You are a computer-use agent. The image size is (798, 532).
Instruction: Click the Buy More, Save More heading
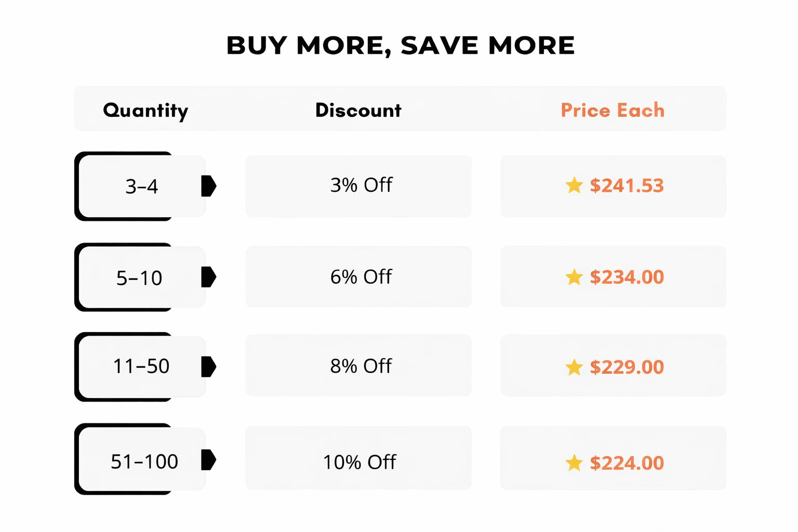(x=400, y=46)
